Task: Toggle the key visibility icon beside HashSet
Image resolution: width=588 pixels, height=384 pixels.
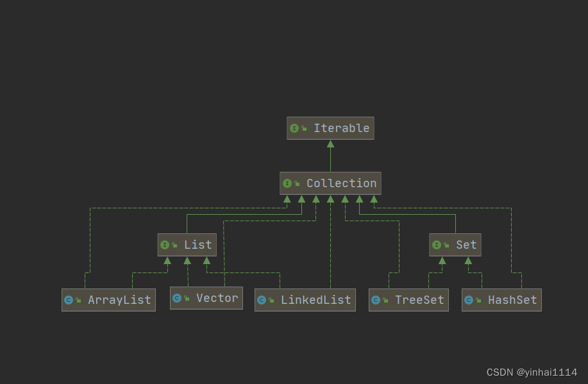Action: click(x=478, y=299)
